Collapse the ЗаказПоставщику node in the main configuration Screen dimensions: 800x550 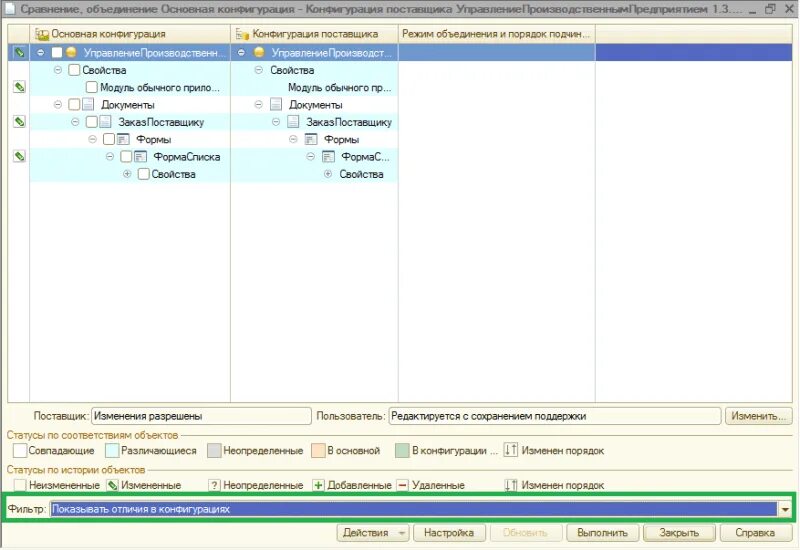click(x=75, y=122)
